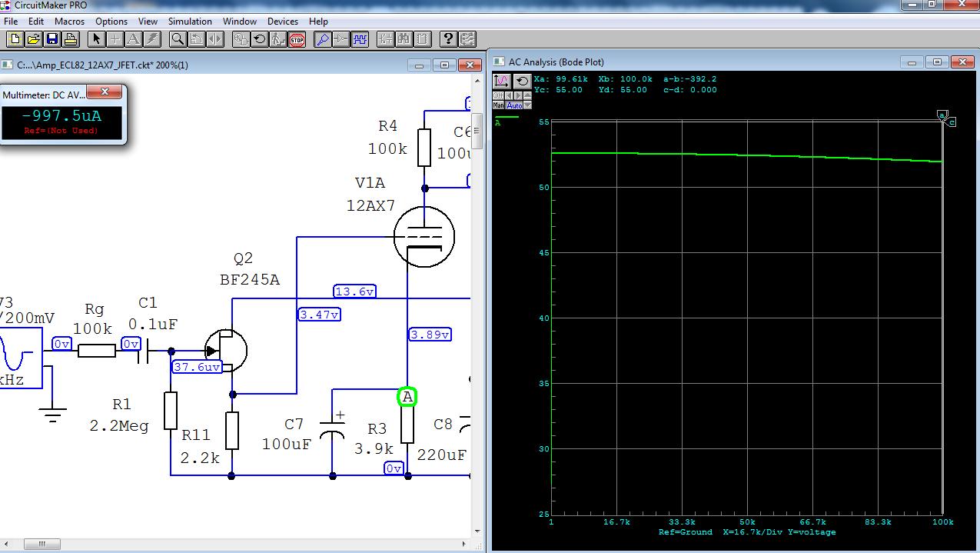Open the Help menu
980x553 pixels.
318,22
